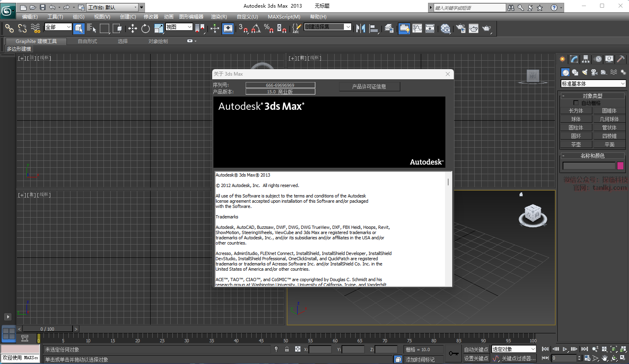Click the pink object color swatch
The height and width of the screenshot is (364, 629).
(x=620, y=166)
